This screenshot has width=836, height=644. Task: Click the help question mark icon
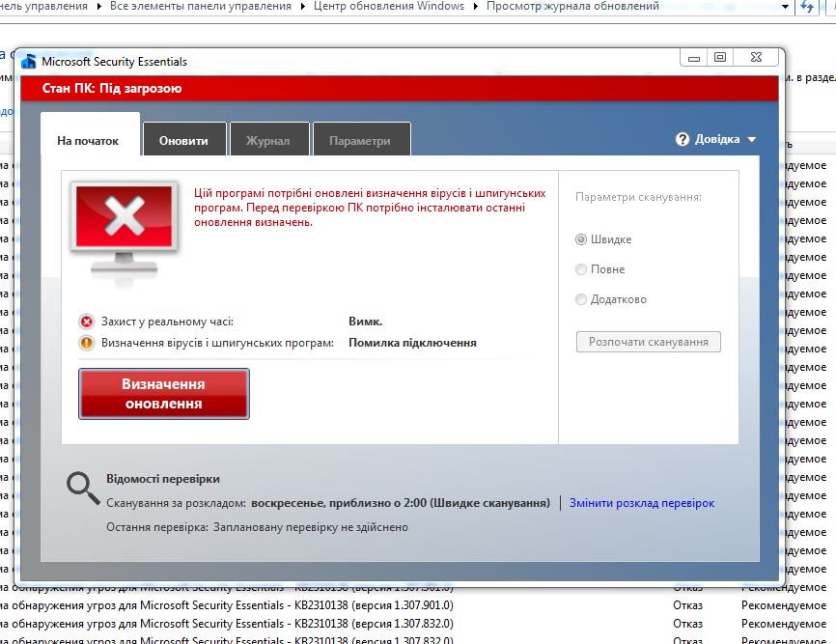coord(682,139)
